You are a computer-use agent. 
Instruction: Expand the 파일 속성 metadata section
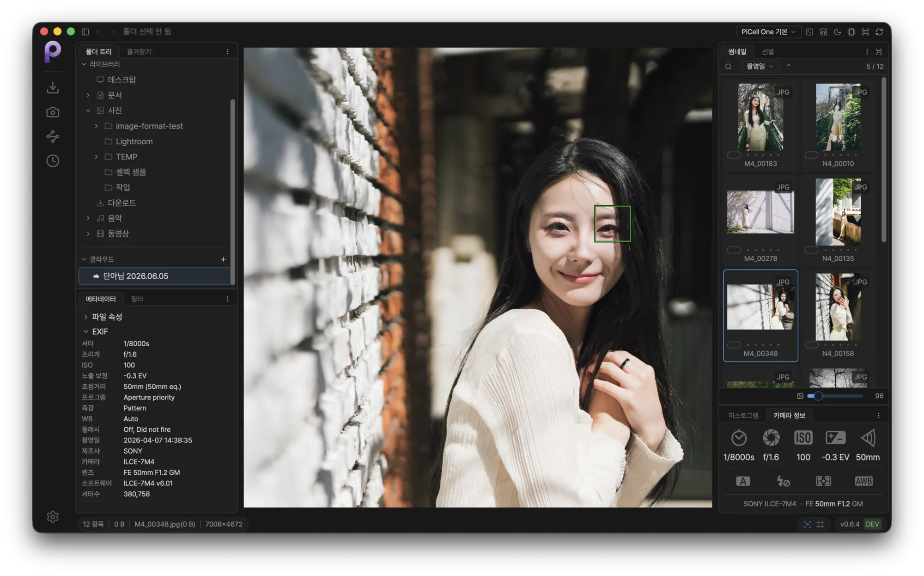[x=85, y=317]
